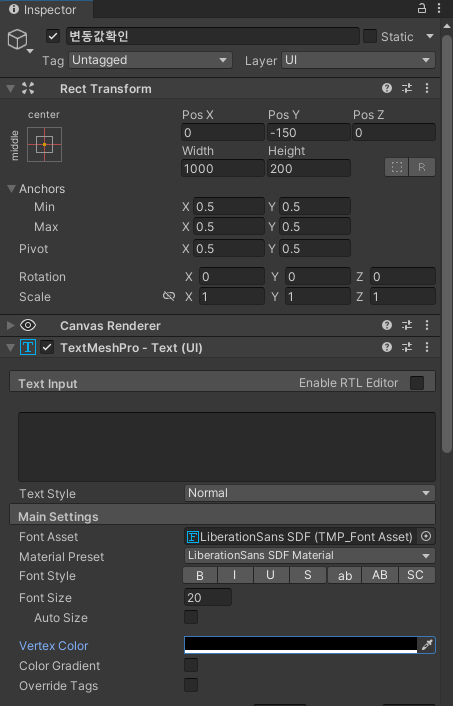Open Canvas Renderer more options menu

(427, 325)
